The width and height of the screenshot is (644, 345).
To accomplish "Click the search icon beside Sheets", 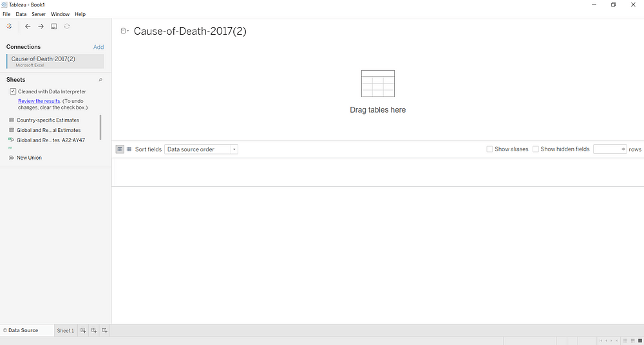I will pos(100,80).
